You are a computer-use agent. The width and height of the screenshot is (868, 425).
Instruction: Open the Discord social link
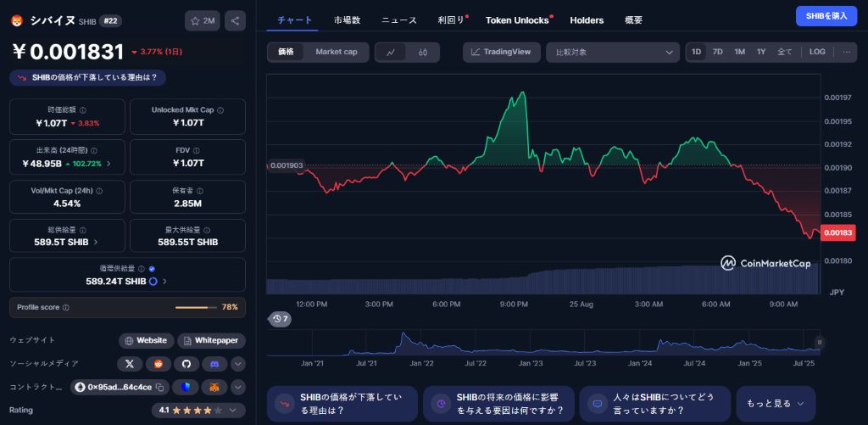[214, 364]
